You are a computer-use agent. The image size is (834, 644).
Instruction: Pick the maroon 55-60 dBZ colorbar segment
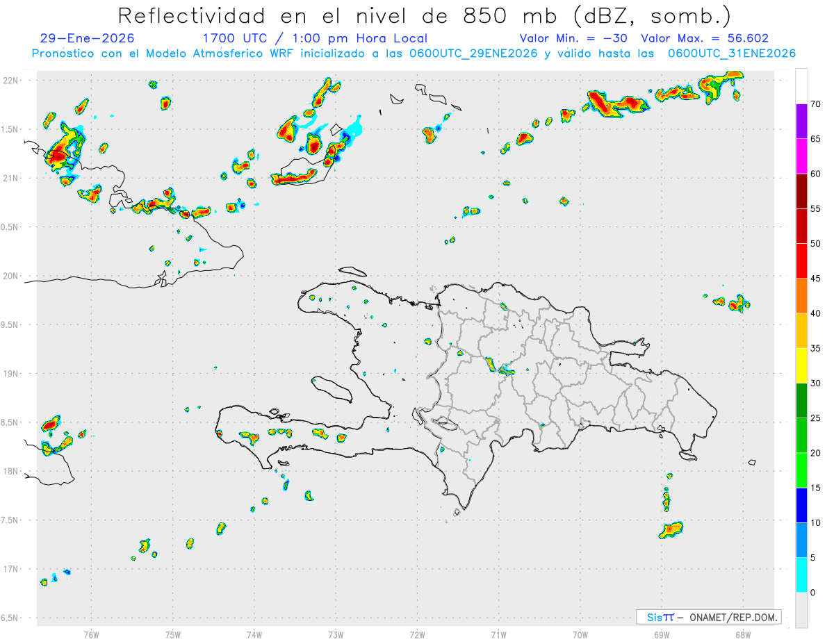click(801, 191)
